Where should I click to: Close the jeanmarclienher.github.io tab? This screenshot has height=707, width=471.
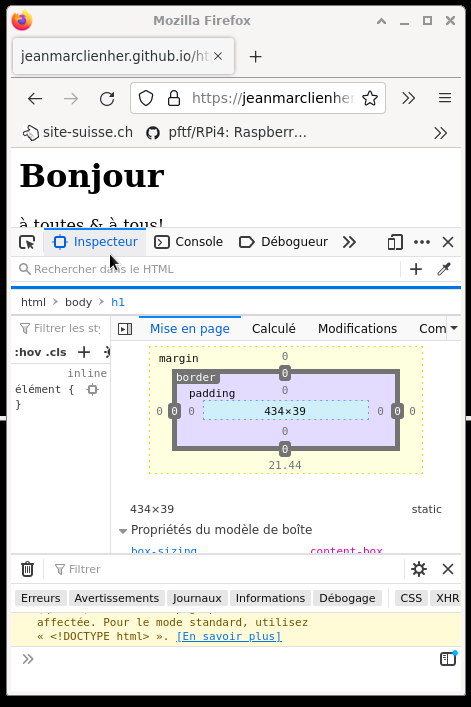218,56
